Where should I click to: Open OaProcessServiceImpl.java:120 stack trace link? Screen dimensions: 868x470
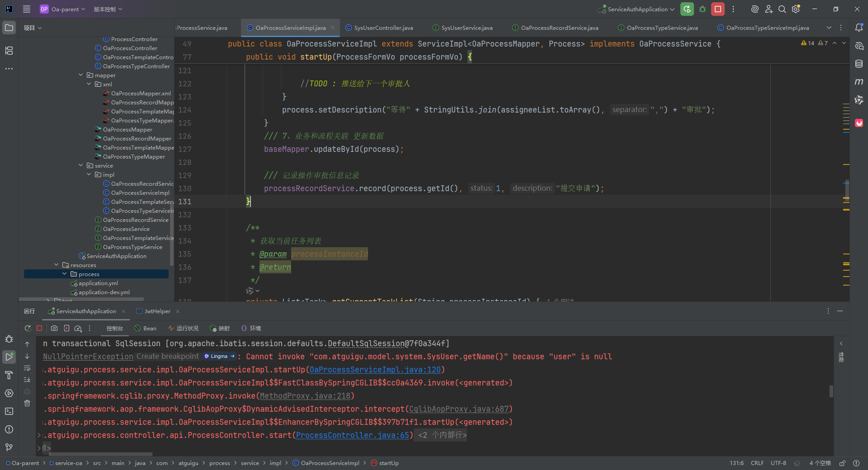[x=375, y=370]
